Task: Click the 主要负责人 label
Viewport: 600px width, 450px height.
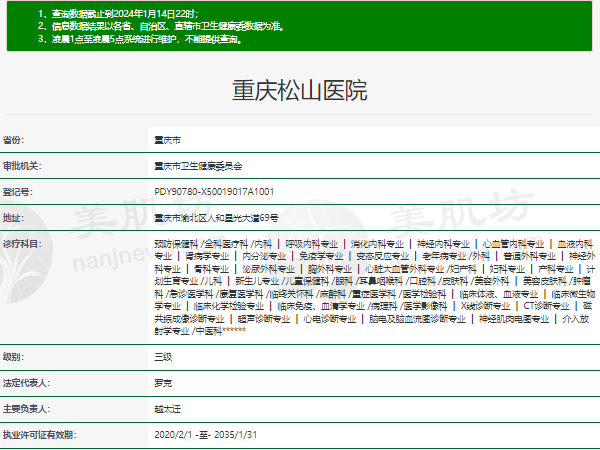Action: point(26,409)
